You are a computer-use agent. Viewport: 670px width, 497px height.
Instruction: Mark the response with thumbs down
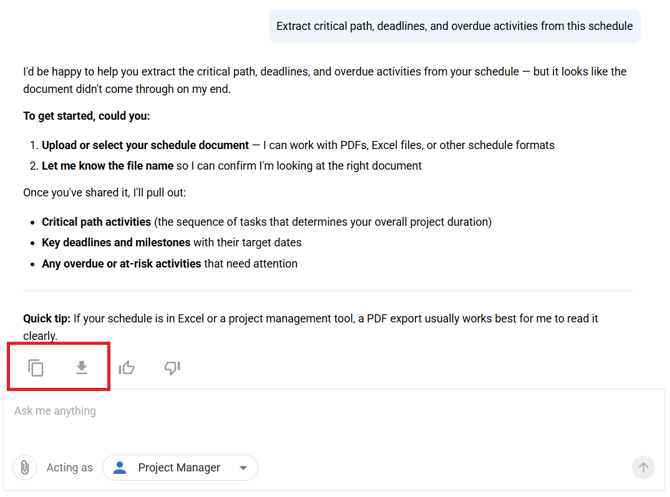[172, 368]
